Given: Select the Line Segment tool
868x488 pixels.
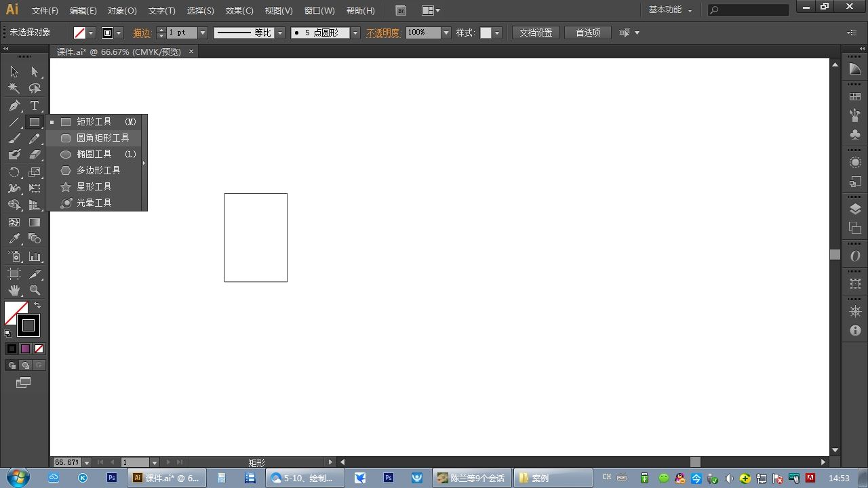Looking at the screenshot, I should [x=14, y=123].
